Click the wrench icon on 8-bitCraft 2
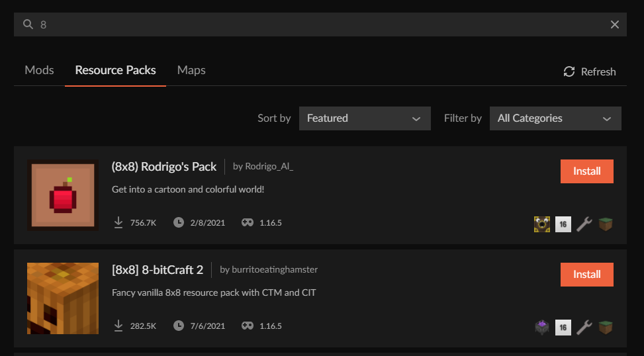This screenshot has height=356, width=644. pos(584,328)
